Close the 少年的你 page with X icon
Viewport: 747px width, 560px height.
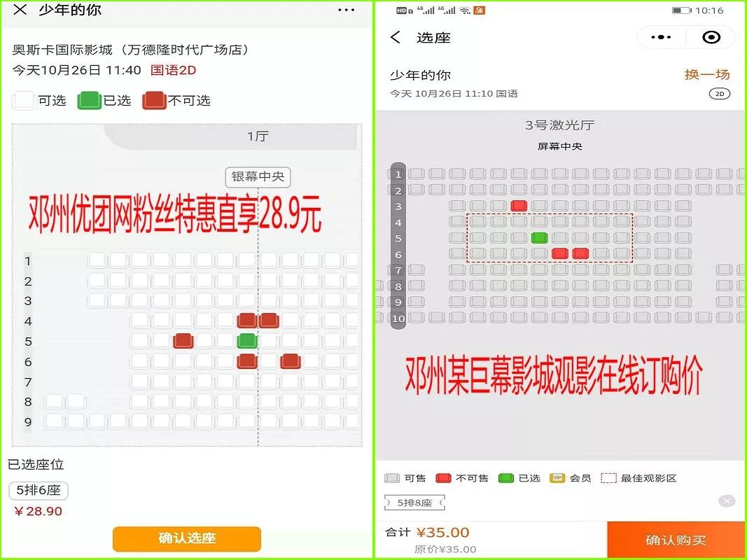point(20,10)
